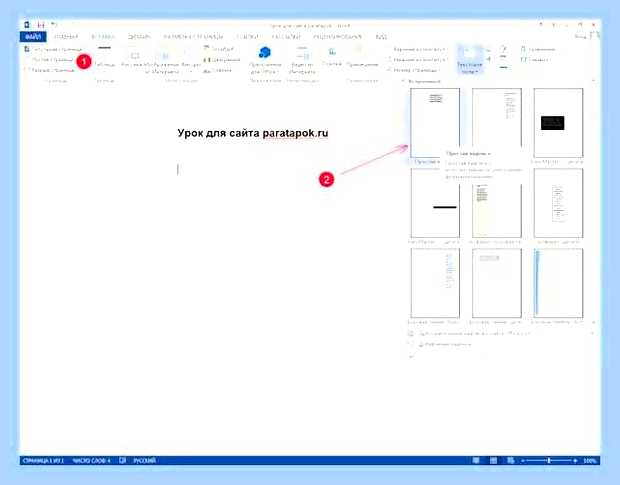The height and width of the screenshot is (485, 620).
Task: Switch to the ГЛАВНАЯ ribbon tab
Action: point(66,37)
